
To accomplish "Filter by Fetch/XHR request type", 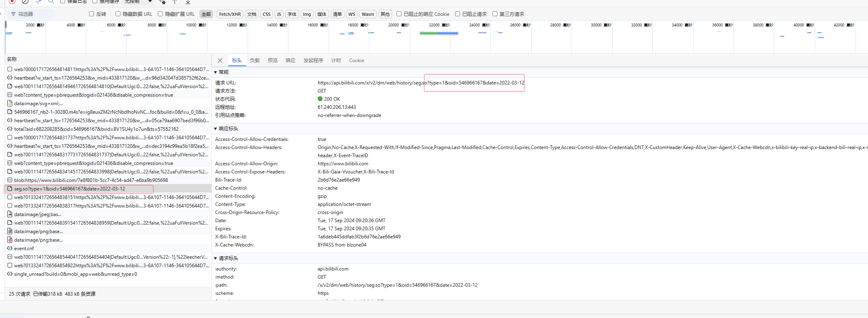I will pos(230,14).
